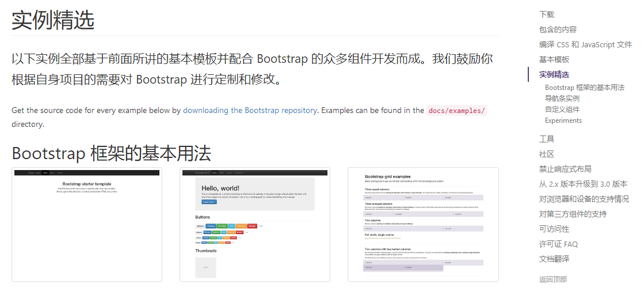Jump to 可访问性 section
This screenshot has height=294, width=644.
[x=554, y=229]
